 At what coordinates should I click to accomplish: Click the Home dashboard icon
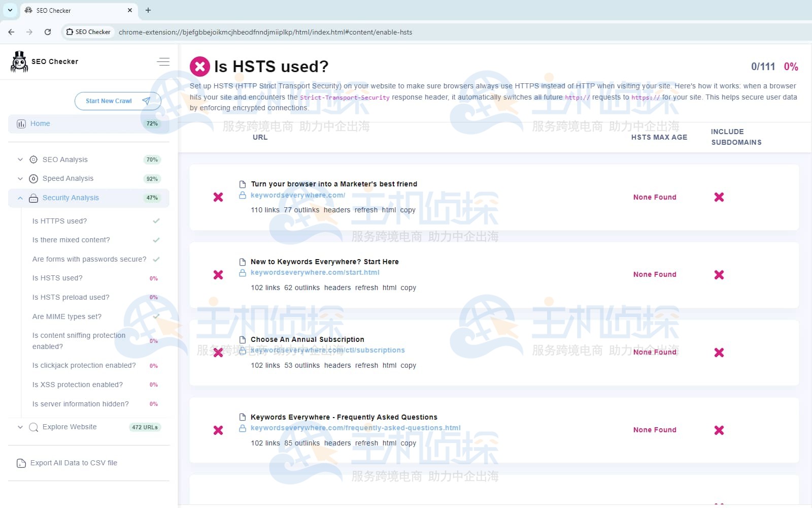coord(21,124)
